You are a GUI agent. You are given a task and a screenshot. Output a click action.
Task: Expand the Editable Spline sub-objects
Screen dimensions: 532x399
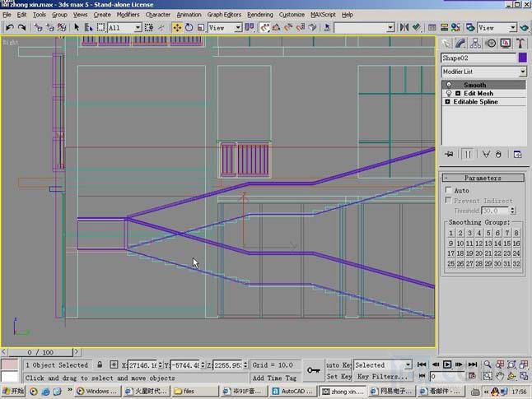click(x=447, y=102)
